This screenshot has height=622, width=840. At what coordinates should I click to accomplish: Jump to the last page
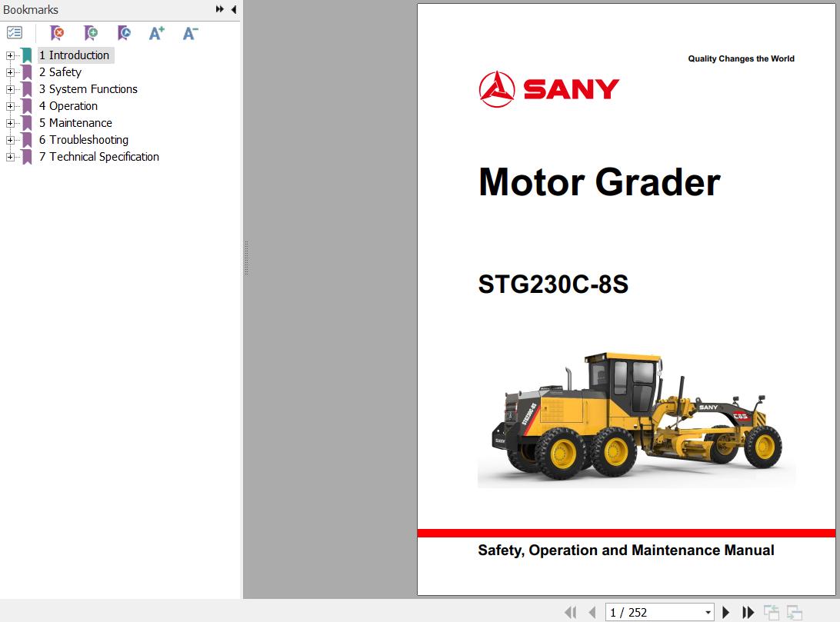point(748,612)
